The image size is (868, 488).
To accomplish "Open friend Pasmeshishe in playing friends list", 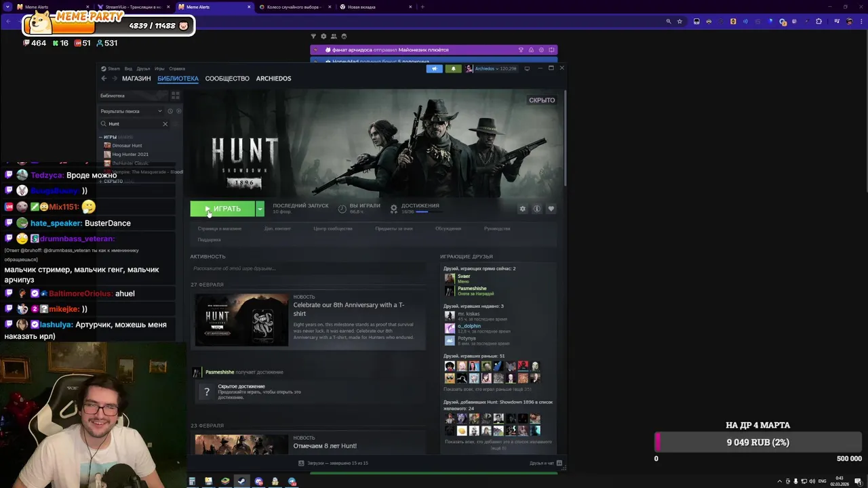I will point(472,289).
